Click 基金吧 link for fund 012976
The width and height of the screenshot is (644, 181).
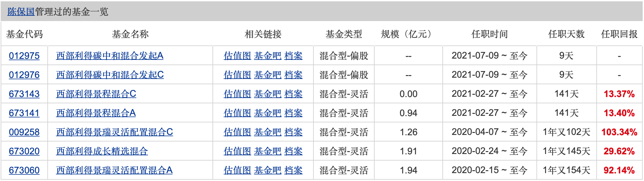[268, 75]
